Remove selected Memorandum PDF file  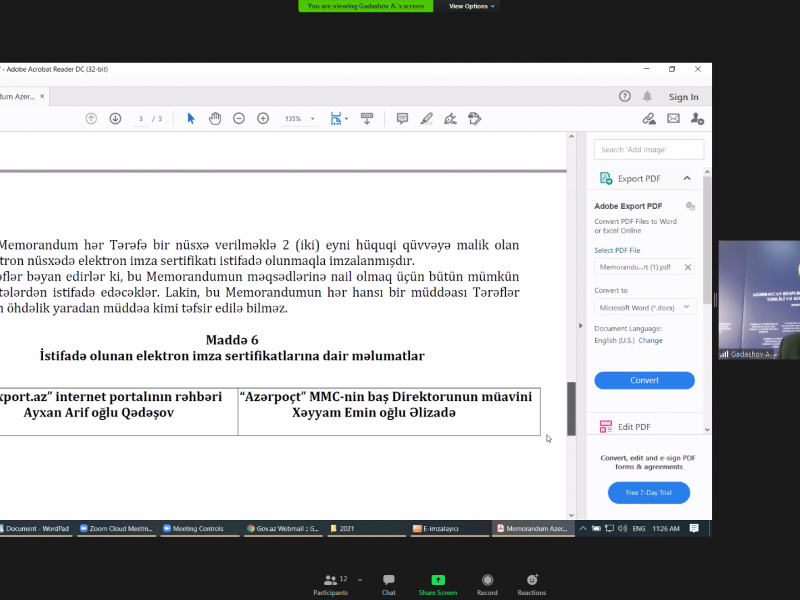[688, 267]
